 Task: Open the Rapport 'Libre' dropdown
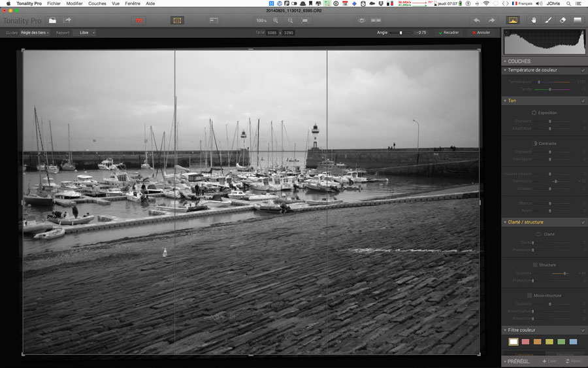pos(84,33)
